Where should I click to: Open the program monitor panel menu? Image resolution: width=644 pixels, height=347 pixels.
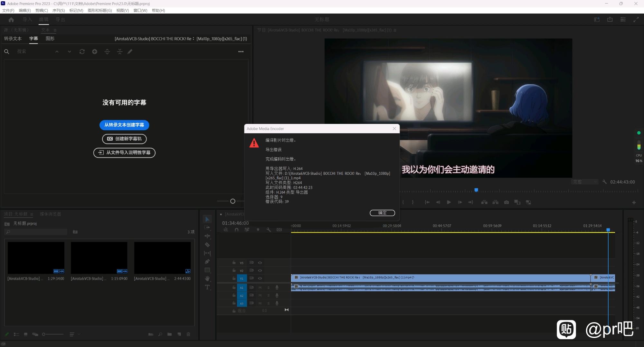pos(395,30)
